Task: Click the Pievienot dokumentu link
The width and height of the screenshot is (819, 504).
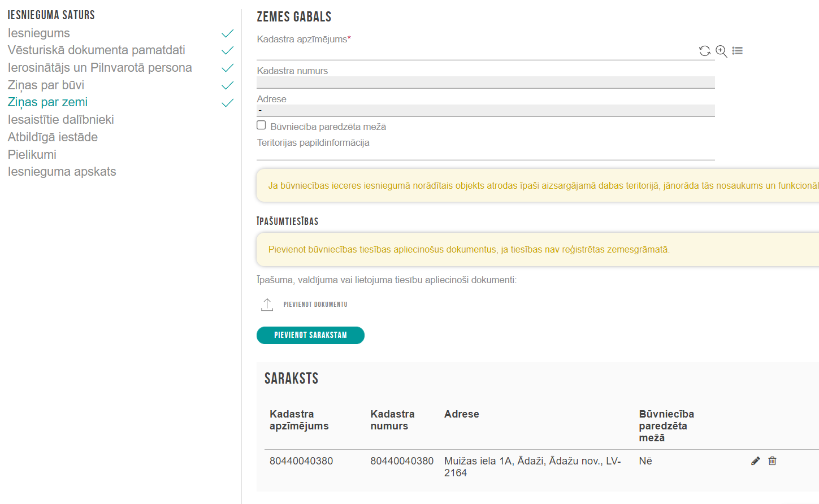Action: [x=315, y=305]
